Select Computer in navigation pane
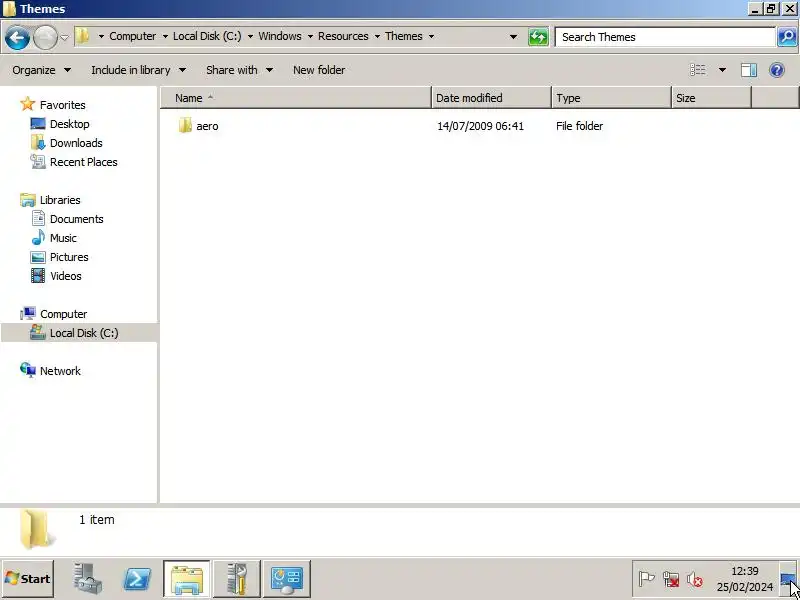The width and height of the screenshot is (800, 600). click(63, 314)
